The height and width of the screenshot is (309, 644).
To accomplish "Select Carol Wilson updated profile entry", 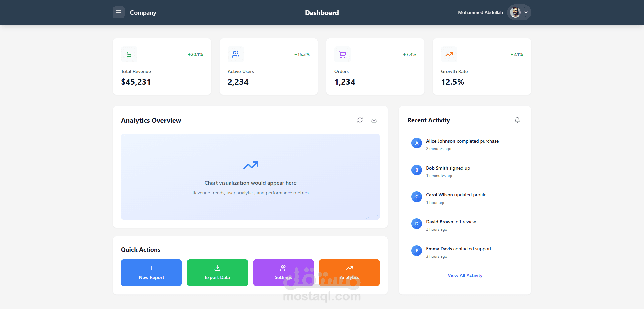I will pos(465,198).
